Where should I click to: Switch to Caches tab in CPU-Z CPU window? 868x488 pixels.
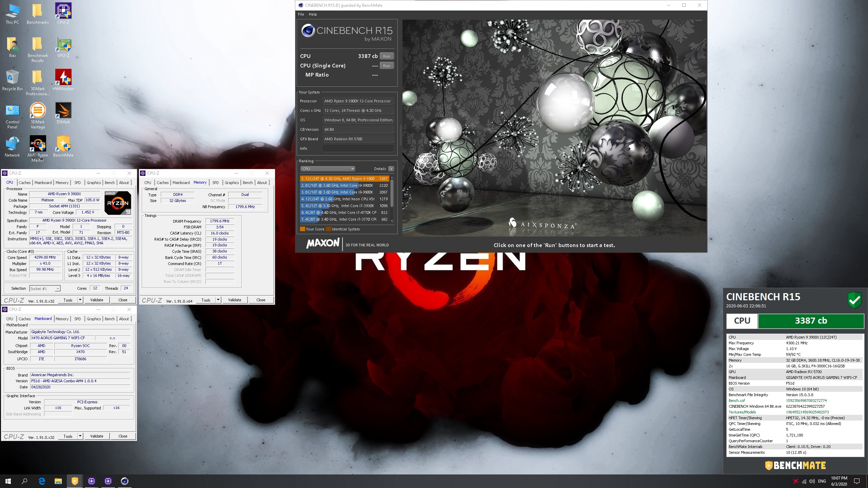click(x=24, y=183)
